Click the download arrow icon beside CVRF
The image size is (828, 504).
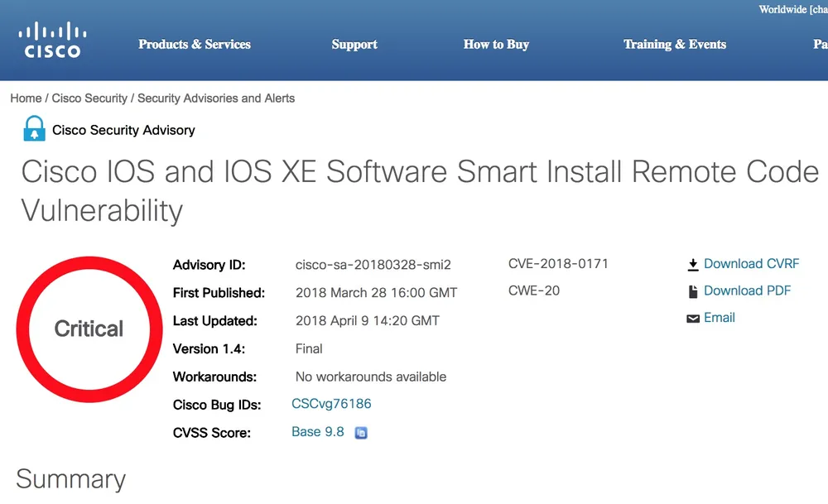(693, 265)
